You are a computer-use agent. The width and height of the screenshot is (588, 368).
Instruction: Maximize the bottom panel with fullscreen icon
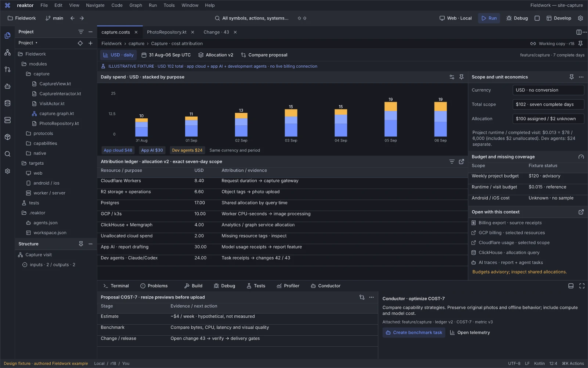pos(582,286)
